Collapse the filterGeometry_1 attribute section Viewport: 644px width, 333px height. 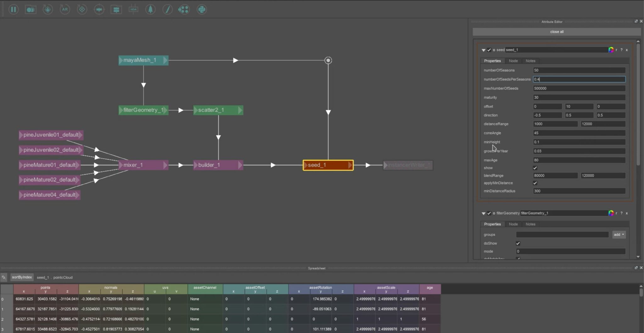pyautogui.click(x=483, y=213)
